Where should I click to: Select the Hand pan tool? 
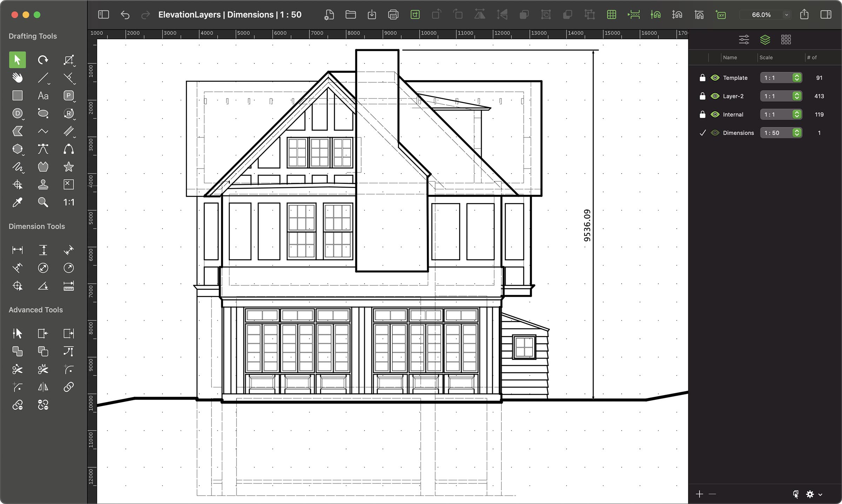(17, 78)
